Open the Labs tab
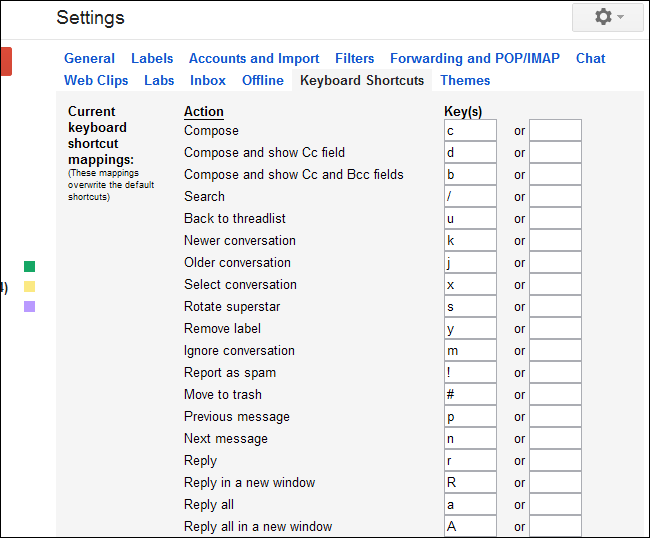The width and height of the screenshot is (650, 538). (x=159, y=80)
